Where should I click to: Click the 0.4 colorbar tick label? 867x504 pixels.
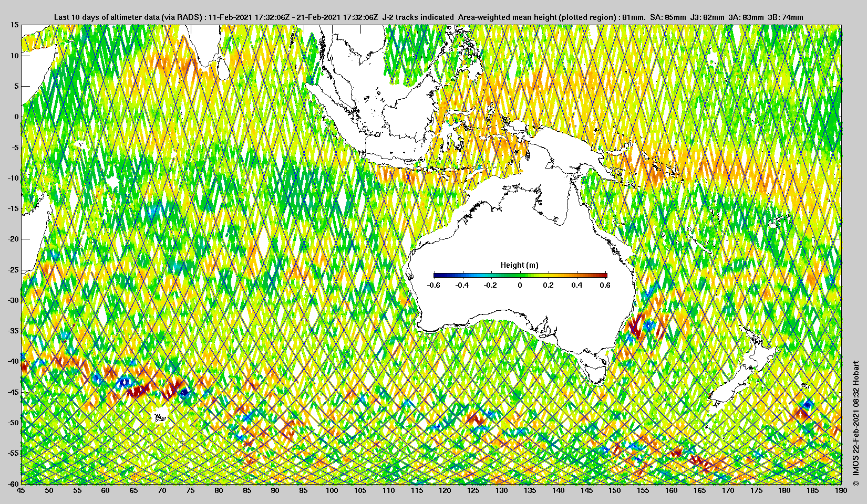(576, 285)
